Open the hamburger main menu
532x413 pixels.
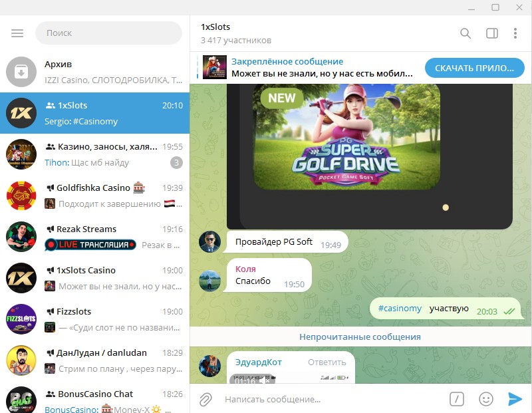tap(17, 33)
